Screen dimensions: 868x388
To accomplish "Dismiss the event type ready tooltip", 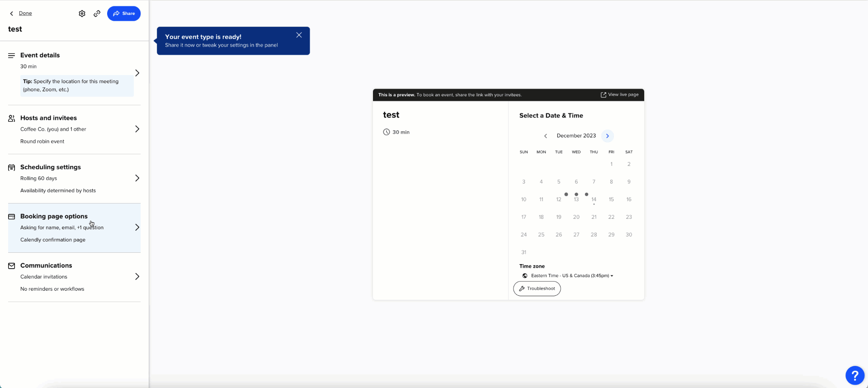I will 299,35.
